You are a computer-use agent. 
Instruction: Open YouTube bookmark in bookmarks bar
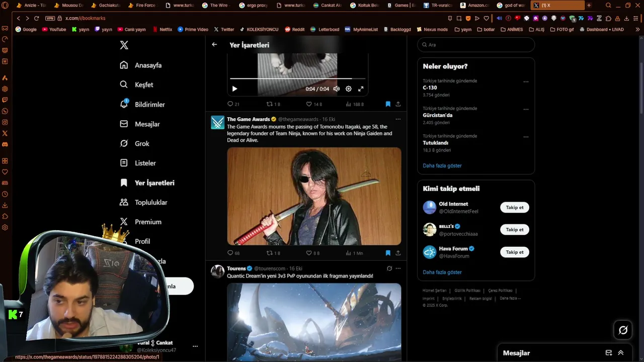54,30
